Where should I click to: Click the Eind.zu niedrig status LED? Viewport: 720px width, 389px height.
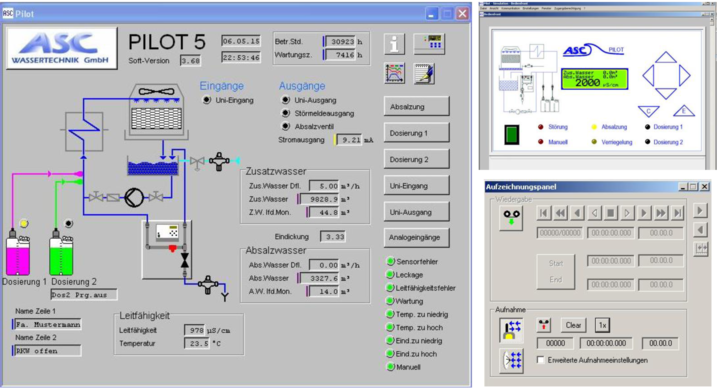click(390, 341)
